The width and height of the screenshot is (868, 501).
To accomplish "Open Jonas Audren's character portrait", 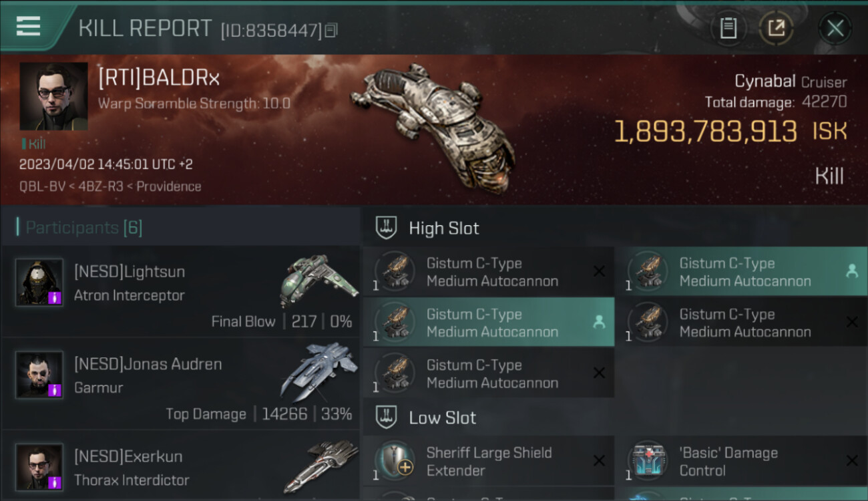I will pyautogui.click(x=39, y=375).
